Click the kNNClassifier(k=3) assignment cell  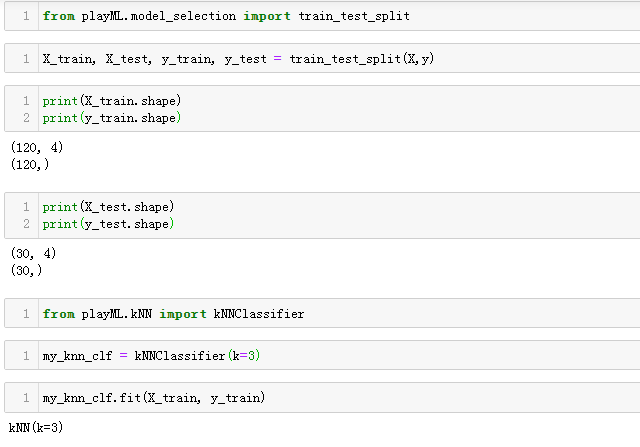coord(322,355)
